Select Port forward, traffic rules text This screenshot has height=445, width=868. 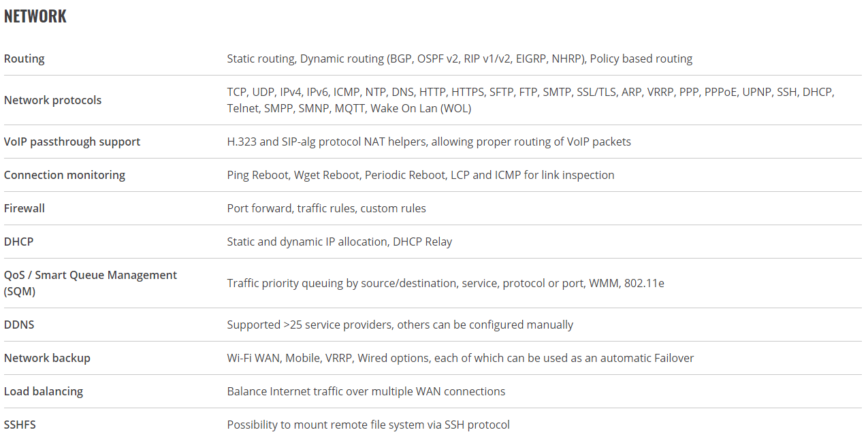point(327,208)
